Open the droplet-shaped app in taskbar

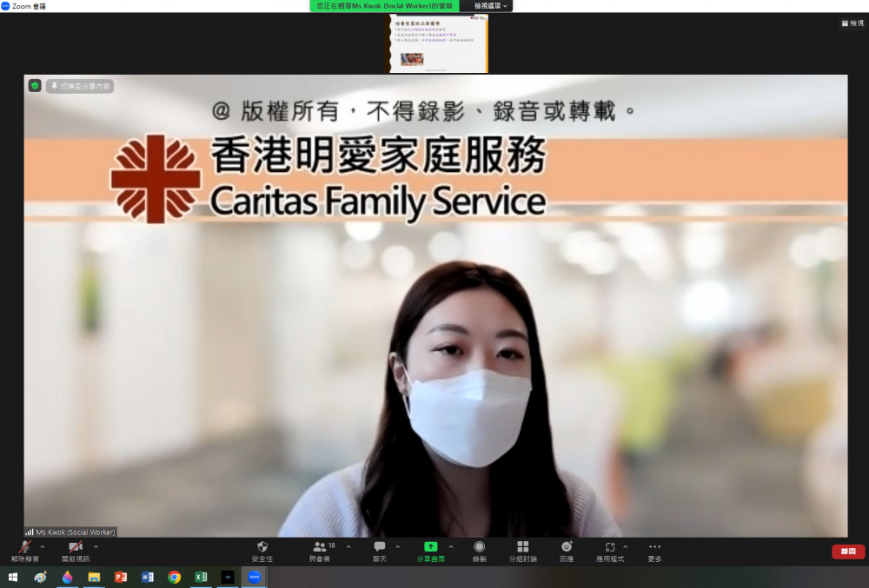point(67,577)
